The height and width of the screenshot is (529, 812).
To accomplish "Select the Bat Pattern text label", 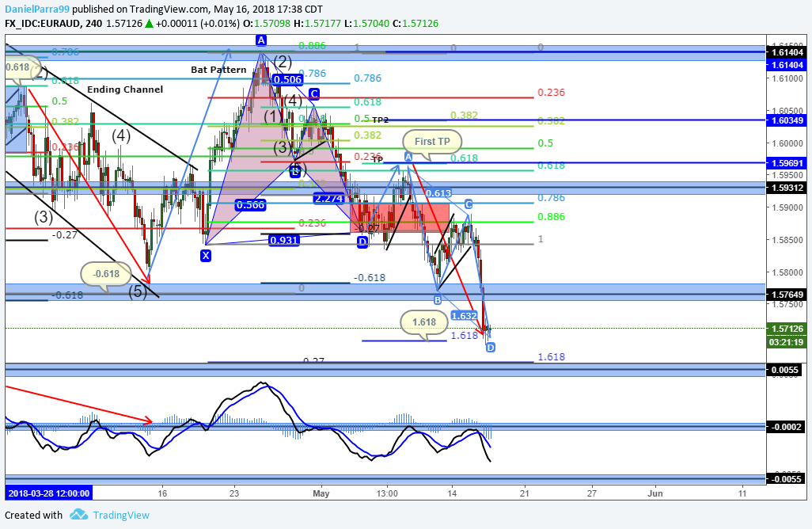I will click(x=218, y=70).
